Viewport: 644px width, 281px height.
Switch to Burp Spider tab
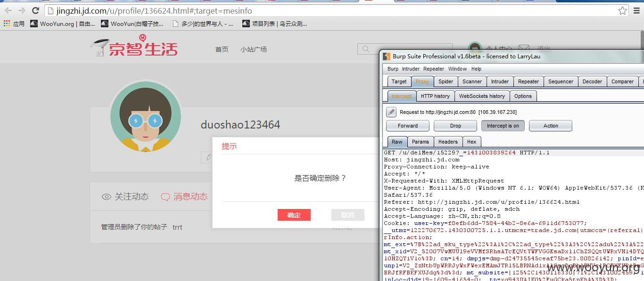[446, 81]
